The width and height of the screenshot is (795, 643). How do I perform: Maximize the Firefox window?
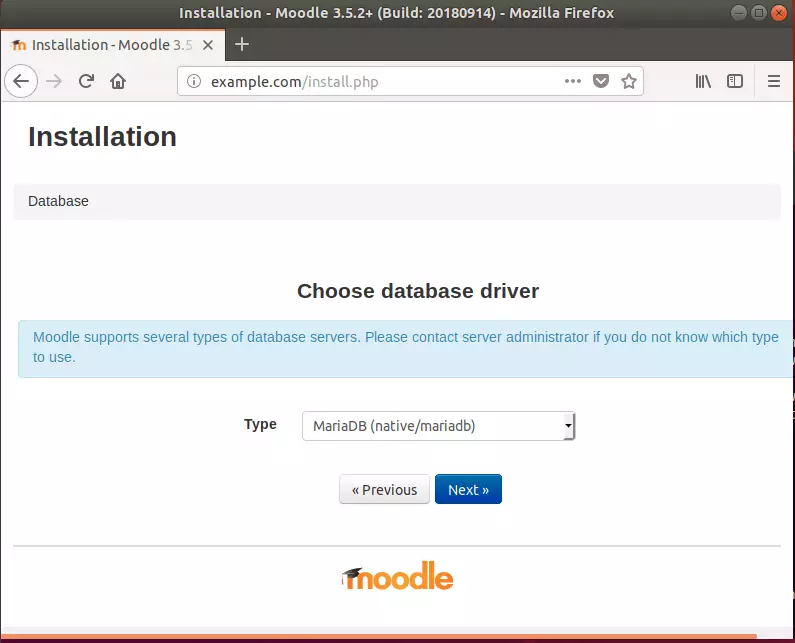(x=758, y=13)
